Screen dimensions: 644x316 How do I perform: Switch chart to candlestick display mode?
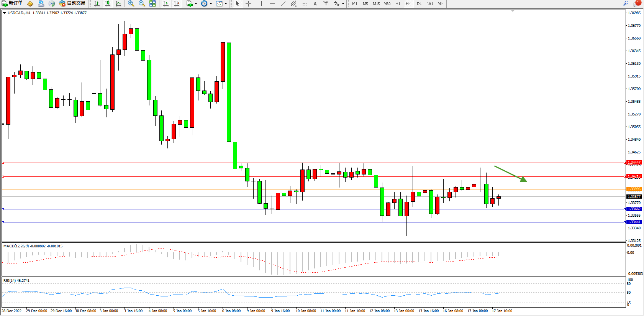[x=108, y=3]
